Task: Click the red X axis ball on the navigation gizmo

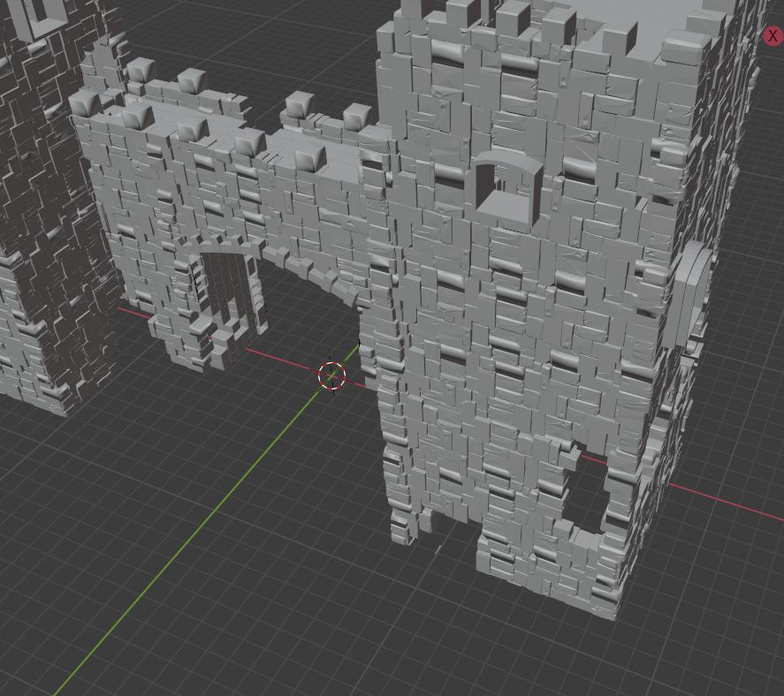Action: (x=773, y=36)
